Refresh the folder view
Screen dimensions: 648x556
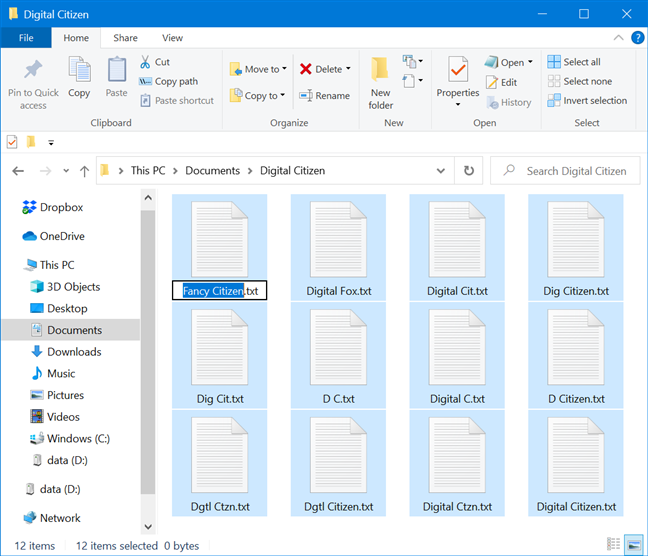[x=469, y=170]
